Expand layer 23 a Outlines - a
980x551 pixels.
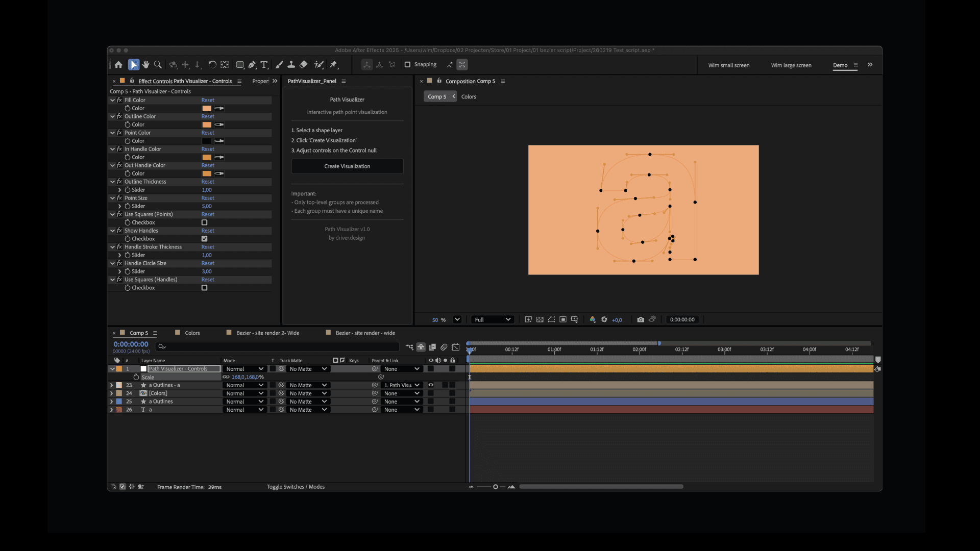tap(112, 386)
